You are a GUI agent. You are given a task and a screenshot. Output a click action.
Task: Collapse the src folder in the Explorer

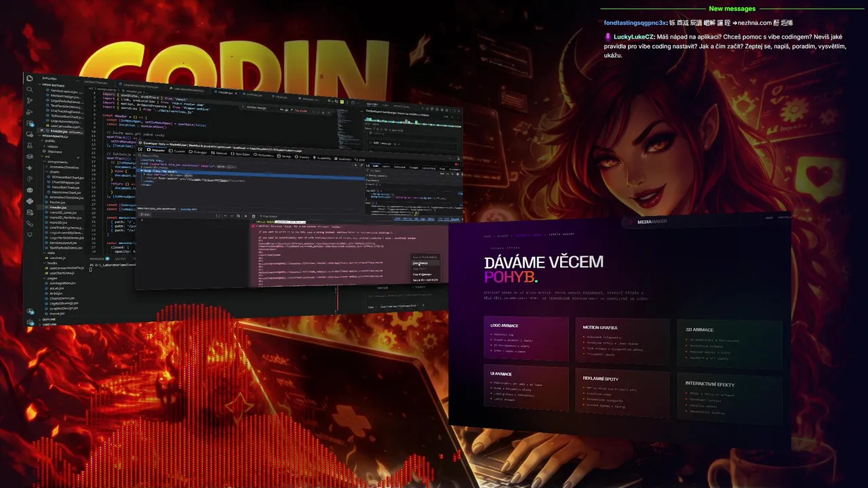coord(47,156)
